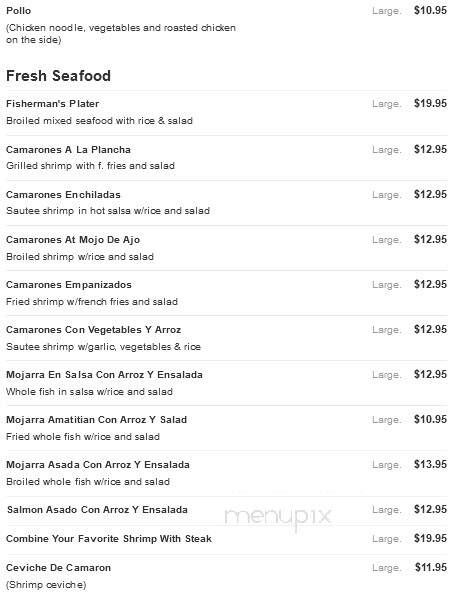Click the $10.95 price for Mojarra Amatitian
Image resolution: width=457 pixels, height=599 pixels.
pyautogui.click(x=430, y=419)
